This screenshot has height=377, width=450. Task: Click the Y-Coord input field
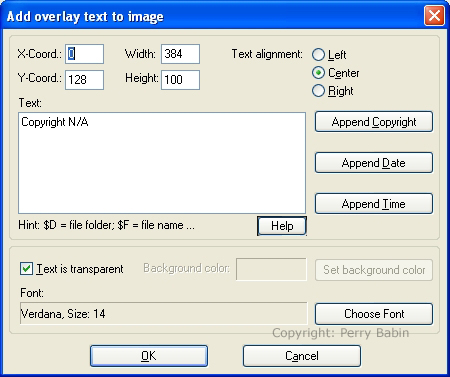pyautogui.click(x=84, y=80)
